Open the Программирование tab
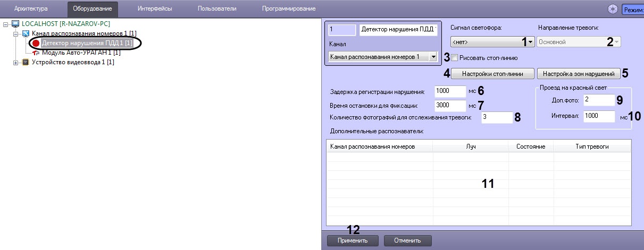644x250 pixels. (289, 8)
